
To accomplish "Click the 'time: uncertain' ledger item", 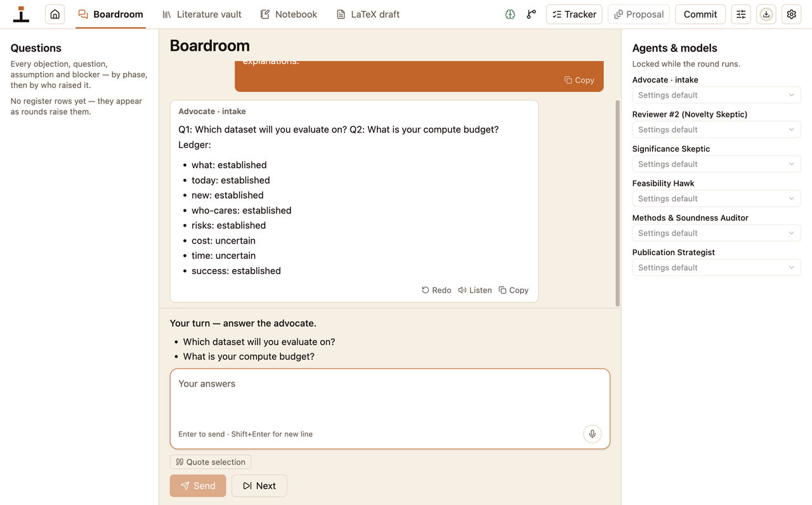I will (223, 256).
